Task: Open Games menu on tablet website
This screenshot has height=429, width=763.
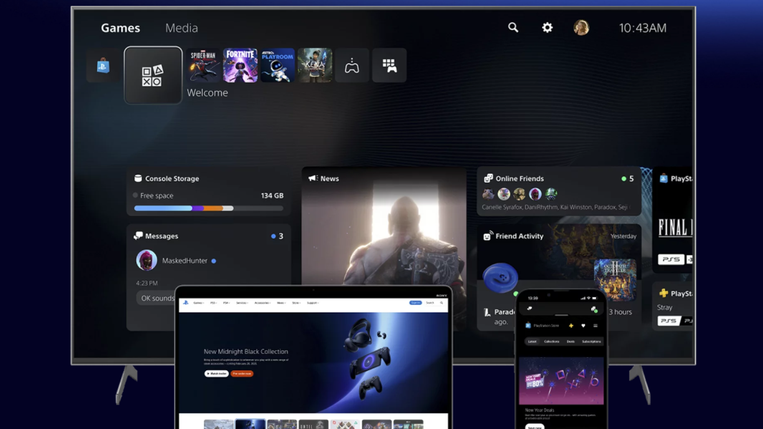Action: [199, 303]
